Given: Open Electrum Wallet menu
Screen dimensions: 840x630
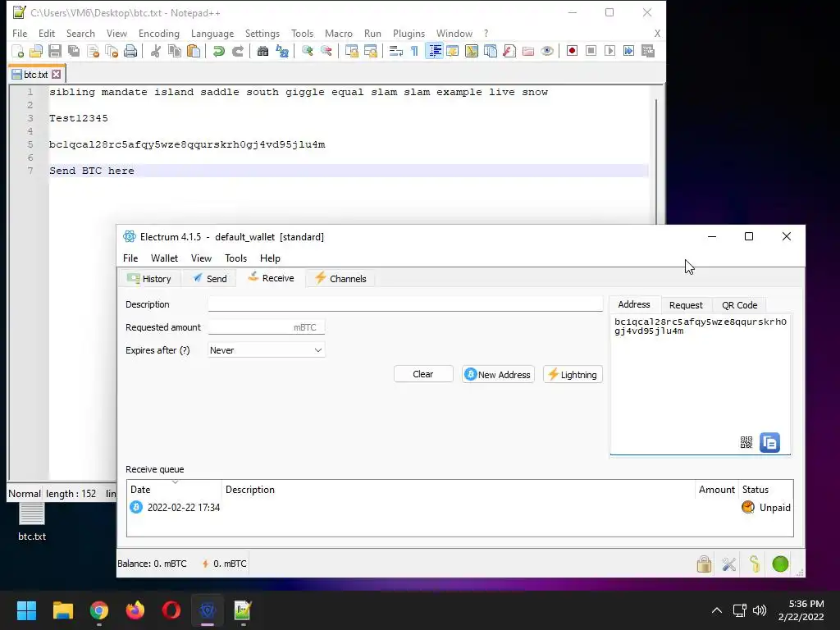Looking at the screenshot, I should tap(164, 258).
